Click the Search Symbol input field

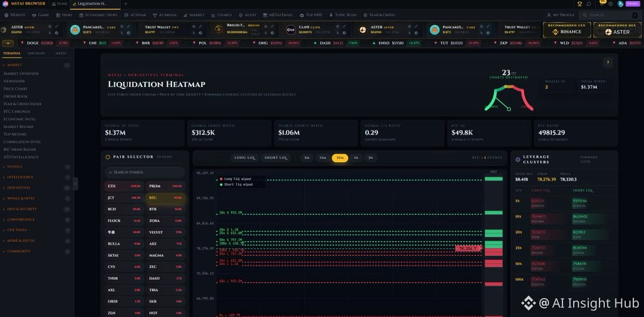[x=145, y=172]
